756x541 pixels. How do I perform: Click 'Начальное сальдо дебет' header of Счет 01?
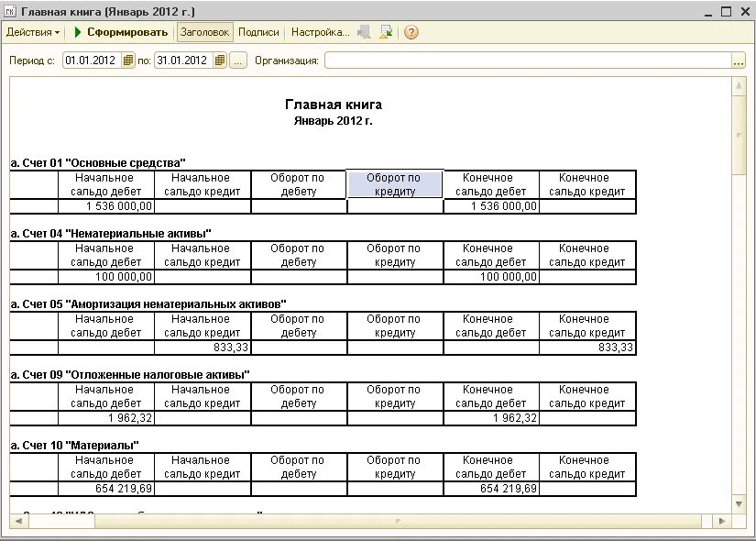(106, 184)
